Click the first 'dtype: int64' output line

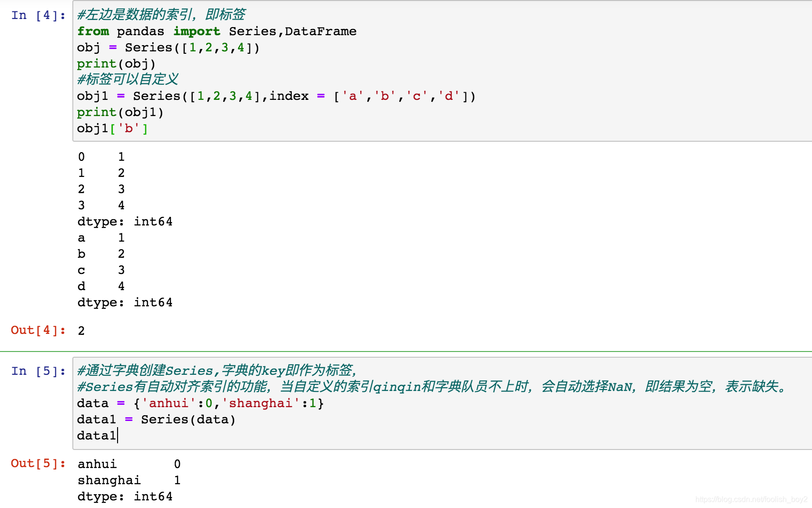125,222
